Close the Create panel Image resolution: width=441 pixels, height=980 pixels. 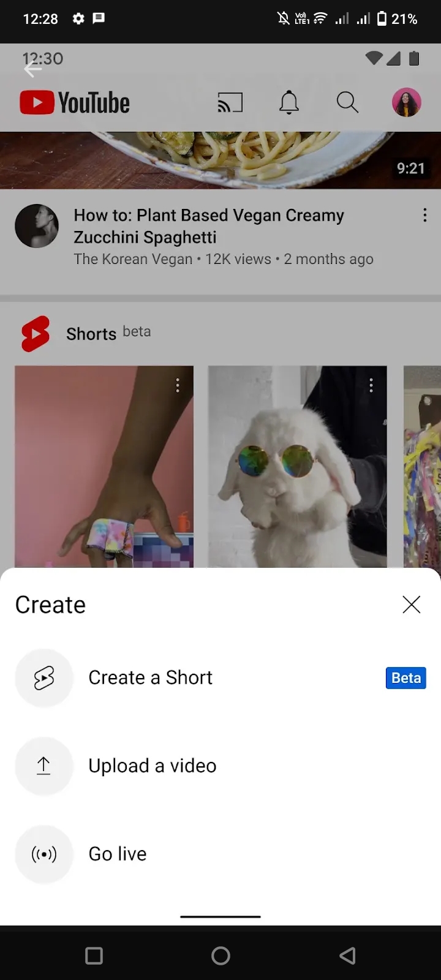tap(412, 605)
